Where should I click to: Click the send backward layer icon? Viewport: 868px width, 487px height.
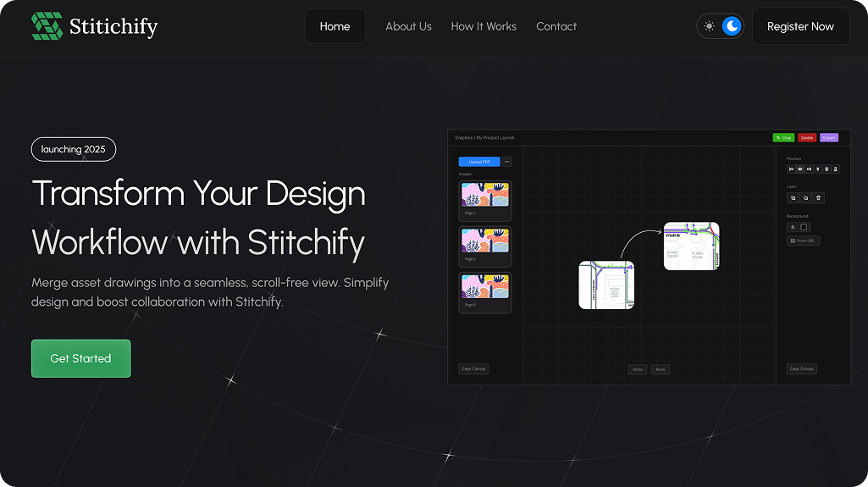click(x=805, y=197)
